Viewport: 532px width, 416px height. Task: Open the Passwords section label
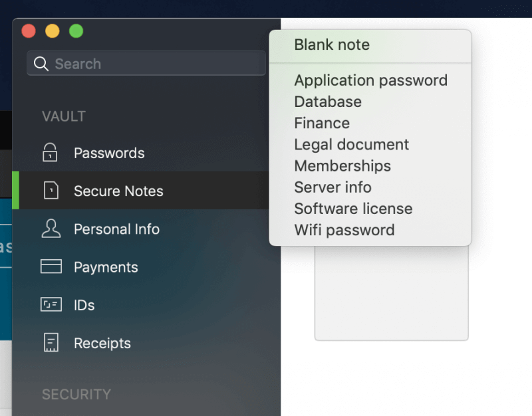109,153
